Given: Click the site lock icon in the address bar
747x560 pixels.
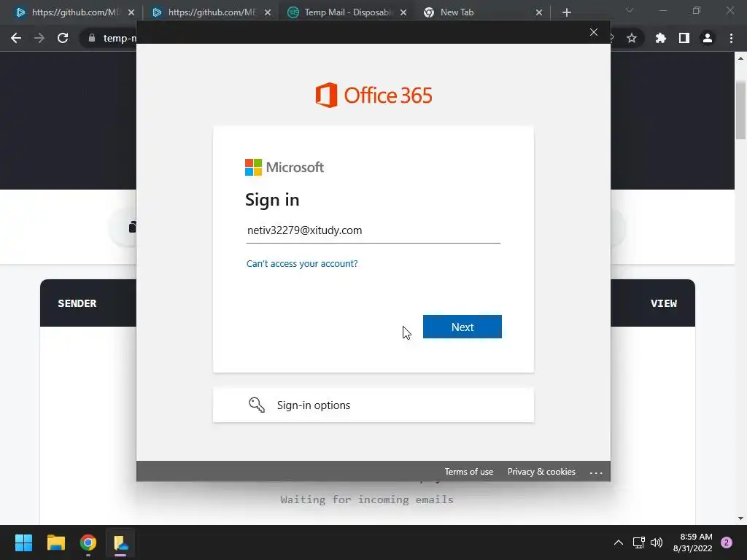Looking at the screenshot, I should click(x=92, y=38).
